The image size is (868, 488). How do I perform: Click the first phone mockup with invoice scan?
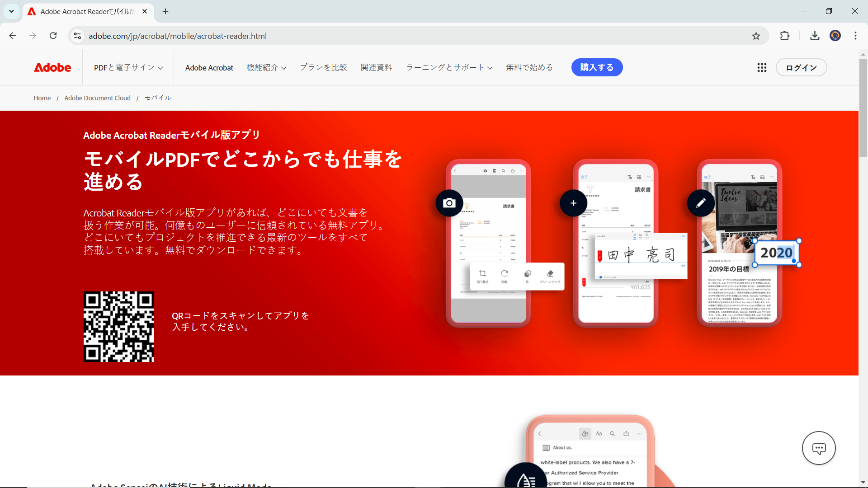488,243
